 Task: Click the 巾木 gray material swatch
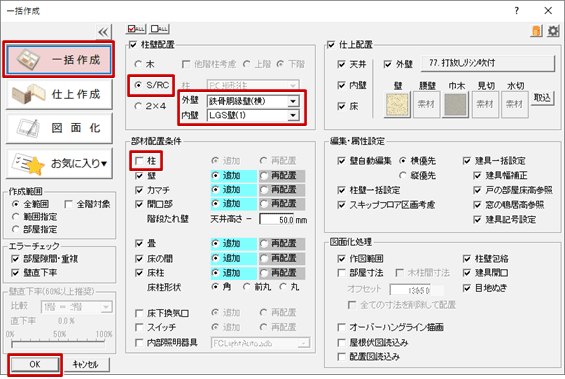[x=456, y=104]
